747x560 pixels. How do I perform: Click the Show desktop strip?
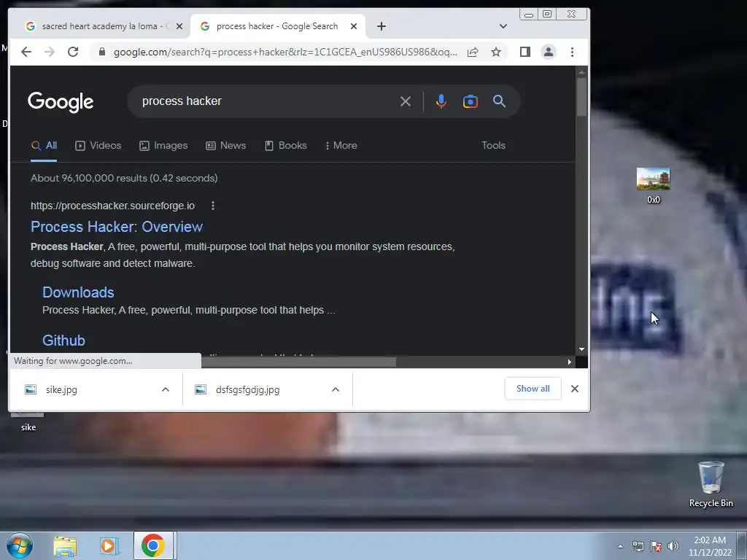742,545
